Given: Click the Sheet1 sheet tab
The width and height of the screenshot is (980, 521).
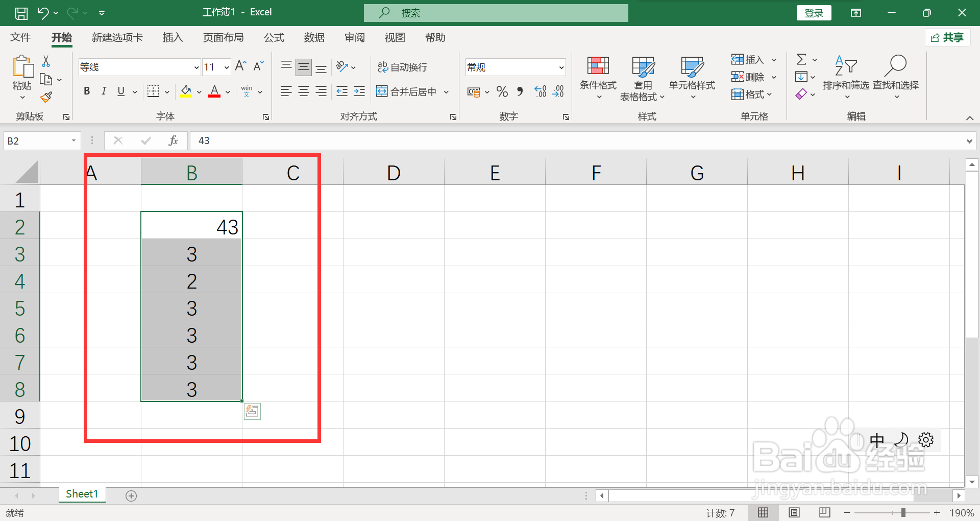Looking at the screenshot, I should click(x=82, y=494).
